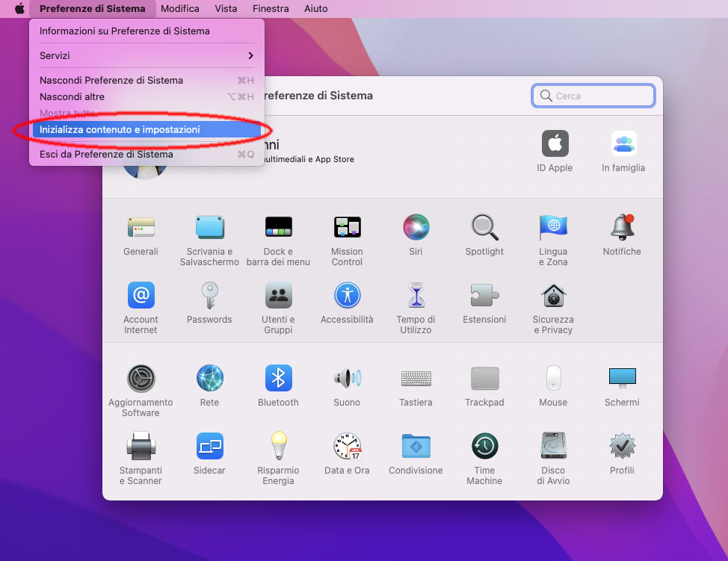Open the Schermi display settings

622,378
